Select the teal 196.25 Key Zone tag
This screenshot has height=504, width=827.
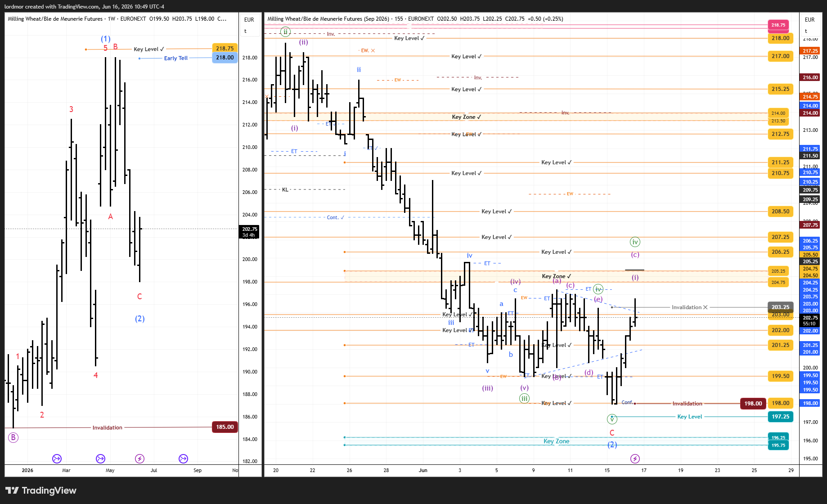[778, 437]
